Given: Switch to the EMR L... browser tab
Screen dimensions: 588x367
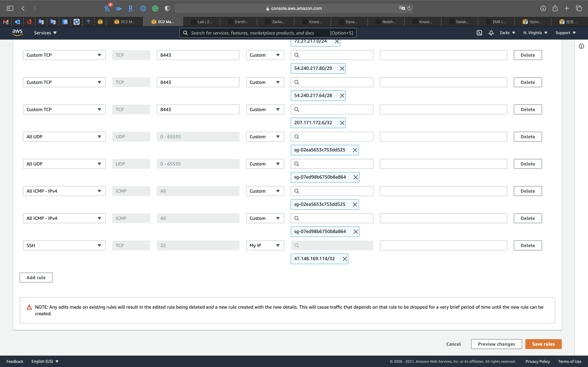Looking at the screenshot, I should click(x=496, y=22).
